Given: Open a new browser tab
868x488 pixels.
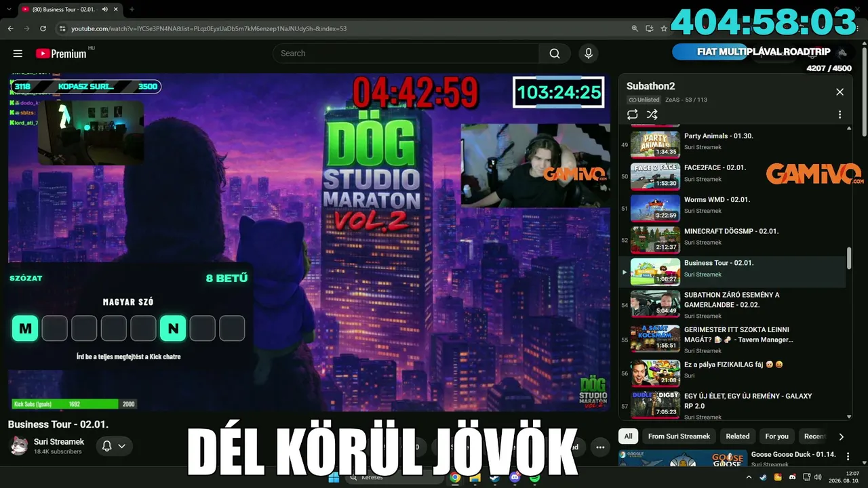Looking at the screenshot, I should [132, 9].
